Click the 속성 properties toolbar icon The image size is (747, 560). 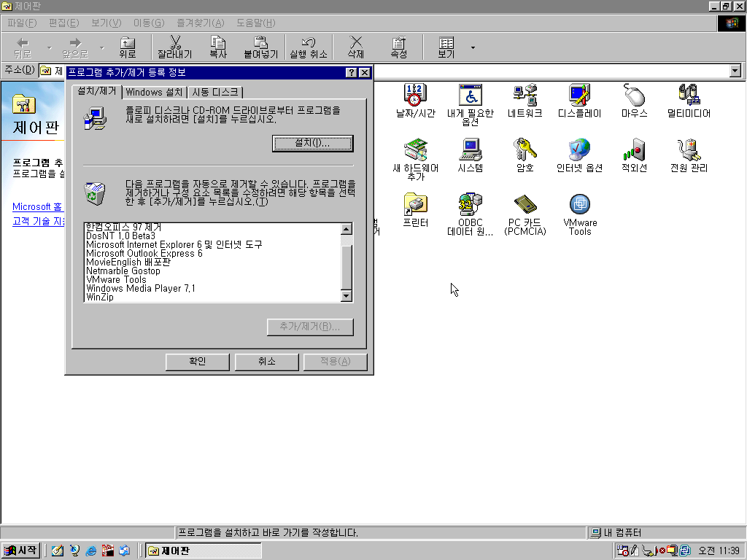[x=399, y=47]
